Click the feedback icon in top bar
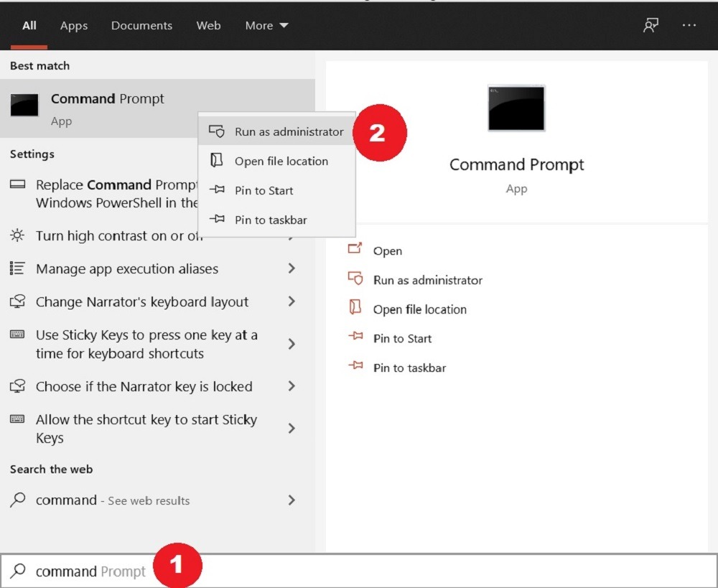Image resolution: width=718 pixels, height=588 pixels. click(x=651, y=25)
